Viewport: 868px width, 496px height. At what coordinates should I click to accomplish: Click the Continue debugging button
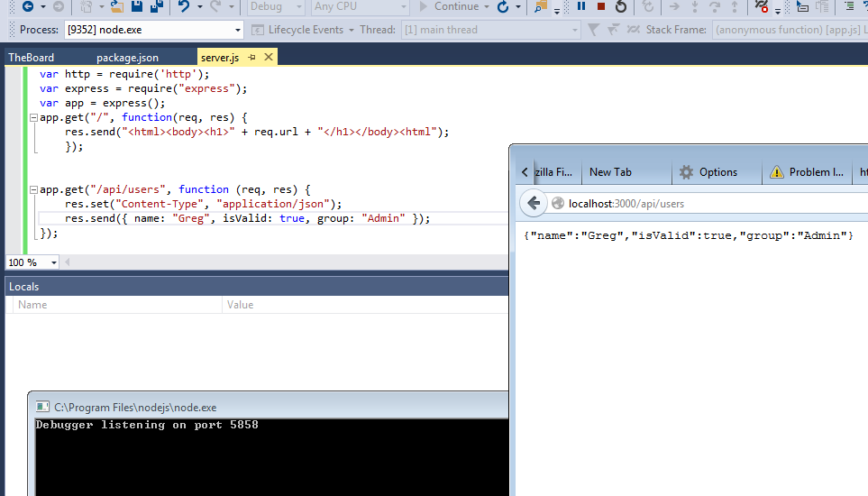(448, 6)
